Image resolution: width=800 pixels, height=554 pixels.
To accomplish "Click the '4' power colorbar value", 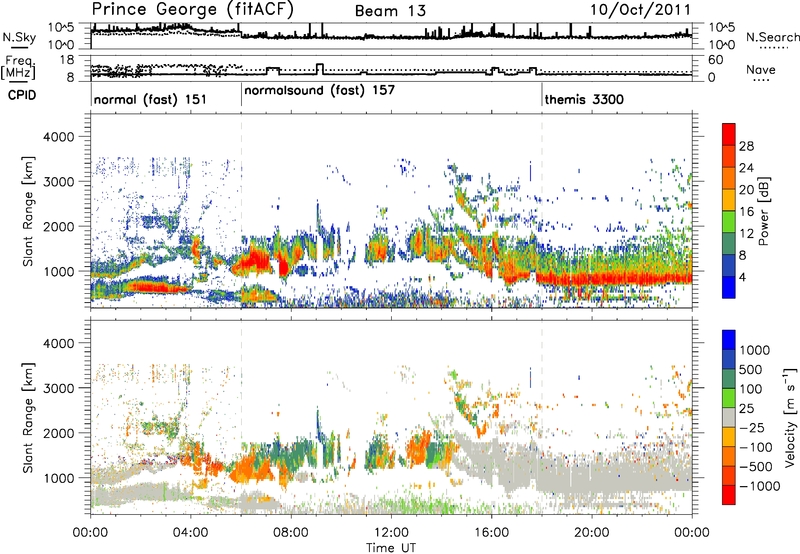I will (742, 278).
